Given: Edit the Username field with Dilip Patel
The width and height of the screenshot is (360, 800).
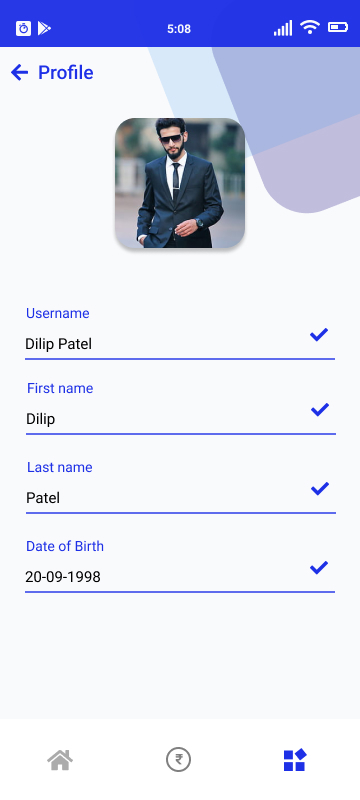Looking at the screenshot, I should [x=180, y=344].
